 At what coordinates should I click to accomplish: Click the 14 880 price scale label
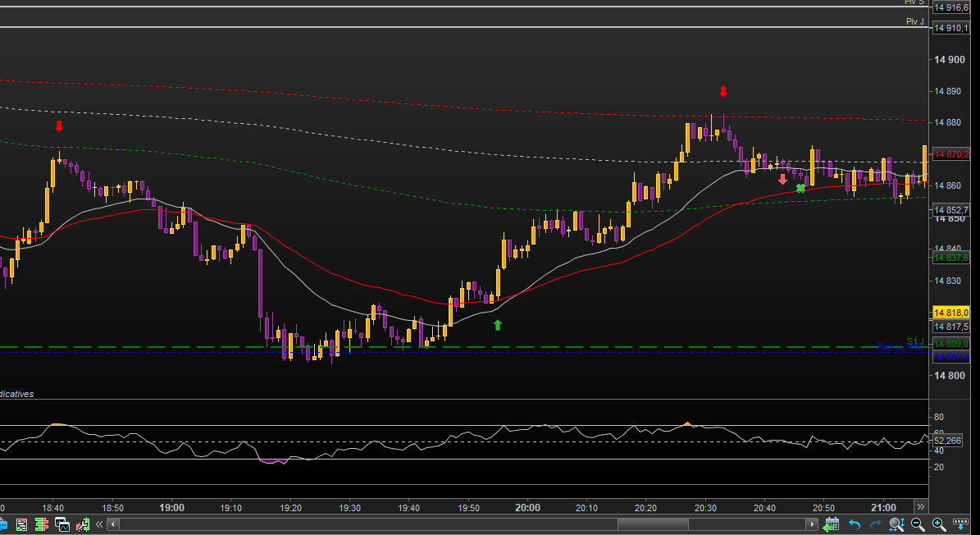(948, 122)
